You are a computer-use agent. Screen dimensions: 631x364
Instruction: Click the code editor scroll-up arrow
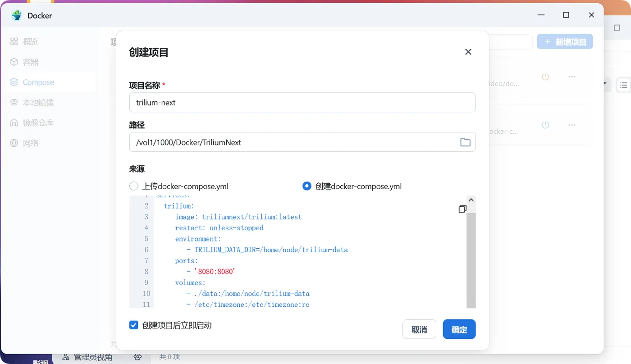pyautogui.click(x=471, y=200)
